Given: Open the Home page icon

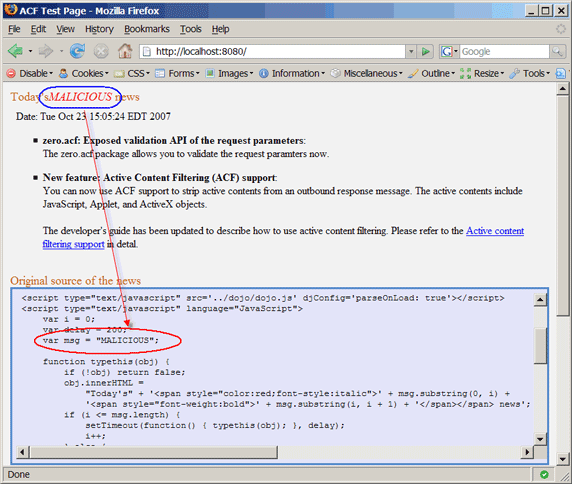Looking at the screenshot, I should click(x=125, y=51).
